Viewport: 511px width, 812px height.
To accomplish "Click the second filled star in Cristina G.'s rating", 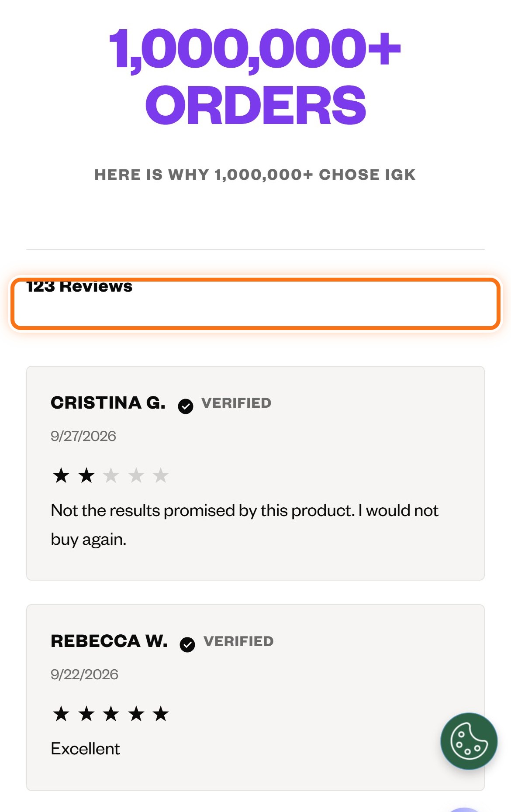I will [86, 475].
